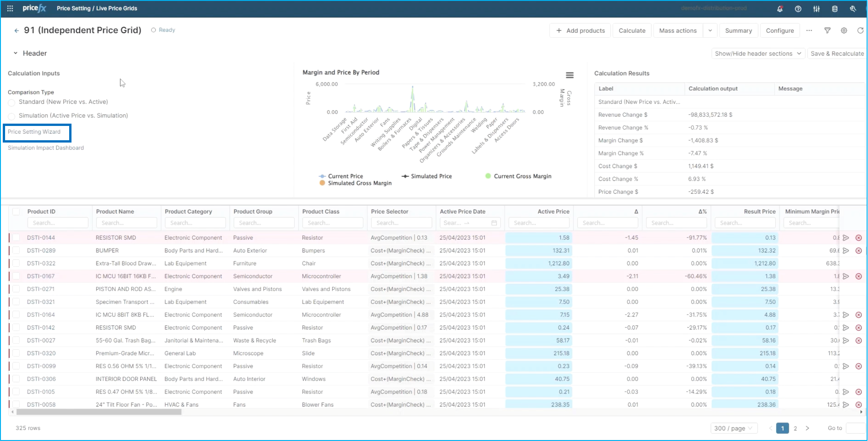Open the filter funnel icon
Image resolution: width=868 pixels, height=441 pixels.
click(827, 30)
